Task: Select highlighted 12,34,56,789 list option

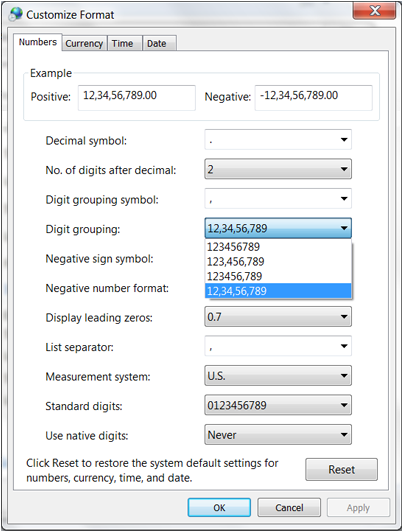Action: (x=278, y=291)
